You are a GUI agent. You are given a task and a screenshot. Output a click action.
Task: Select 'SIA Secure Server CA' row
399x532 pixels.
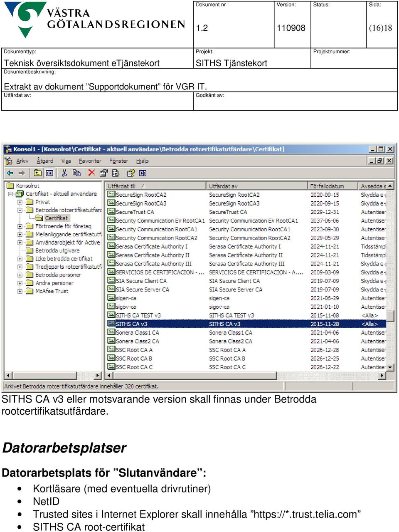pyautogui.click(x=246, y=290)
